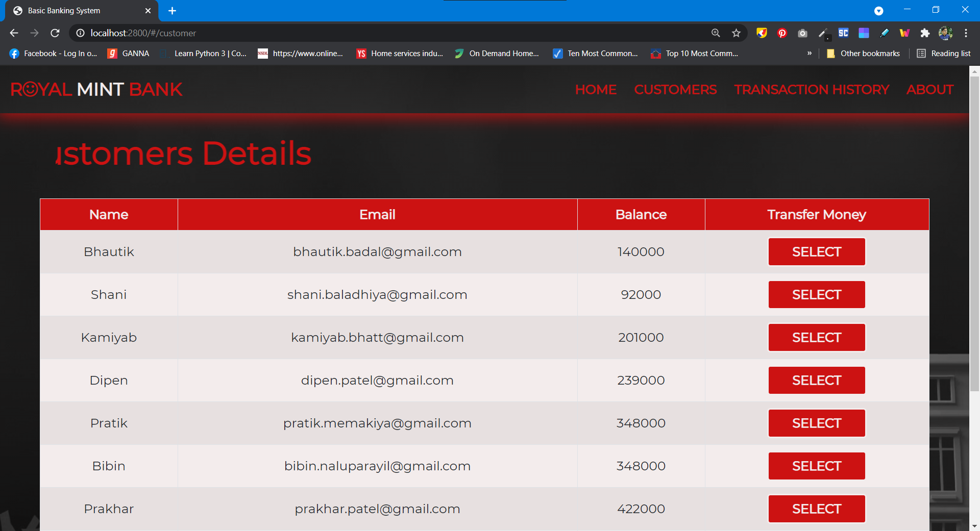Screen dimensions: 980x531
Task: Open the Other bookmarks folder
Action: click(x=863, y=53)
